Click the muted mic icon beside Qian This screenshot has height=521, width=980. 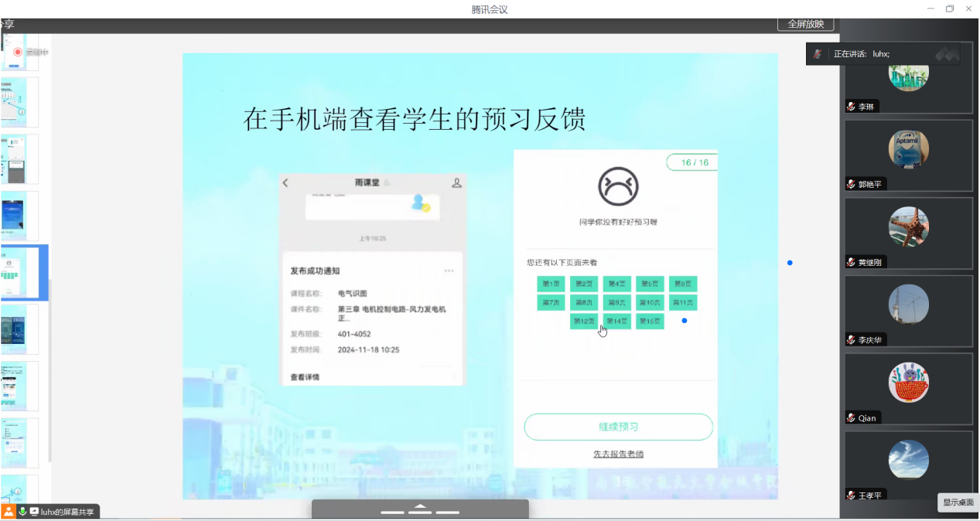click(851, 417)
